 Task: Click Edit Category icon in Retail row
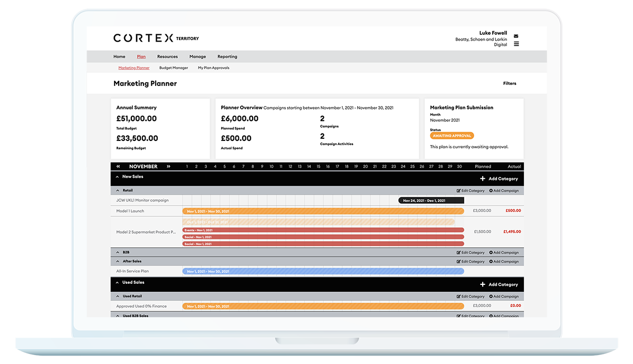click(458, 190)
